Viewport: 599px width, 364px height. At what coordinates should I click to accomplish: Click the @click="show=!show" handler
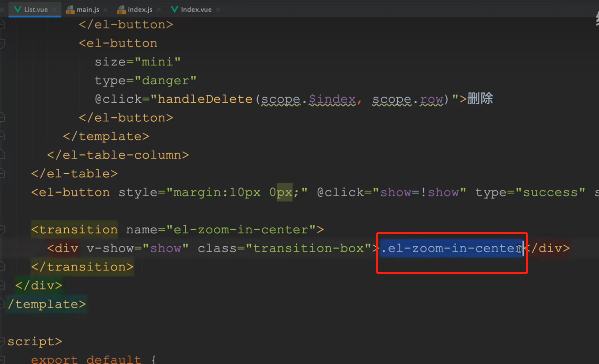pos(392,192)
